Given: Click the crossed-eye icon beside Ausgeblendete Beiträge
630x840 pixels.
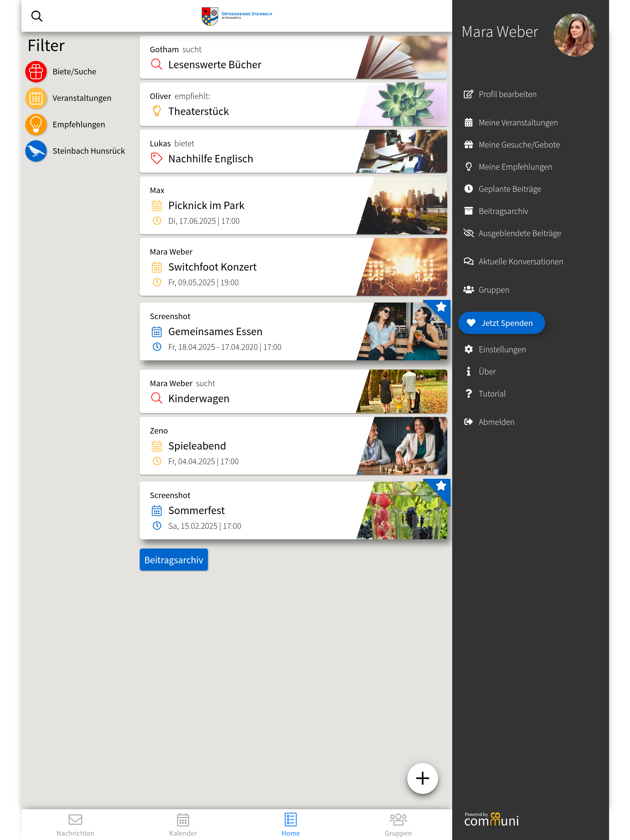Looking at the screenshot, I should click(x=469, y=233).
